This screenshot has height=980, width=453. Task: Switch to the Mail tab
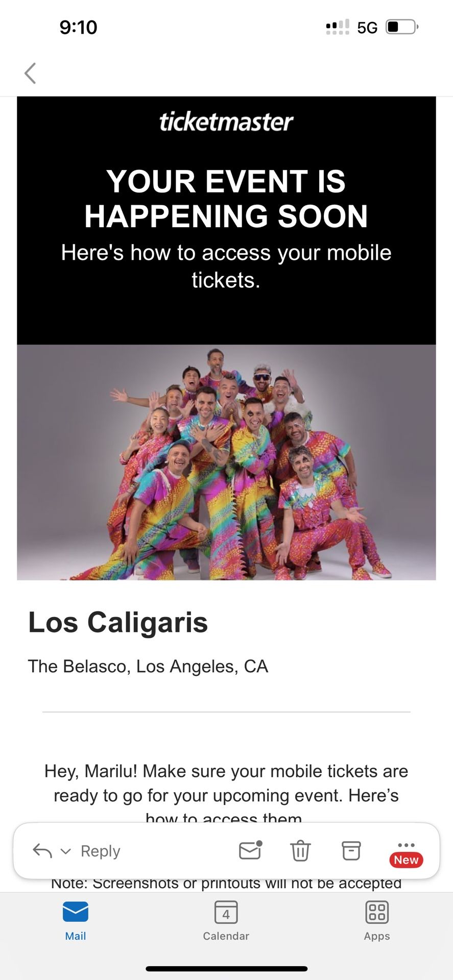[x=76, y=920]
